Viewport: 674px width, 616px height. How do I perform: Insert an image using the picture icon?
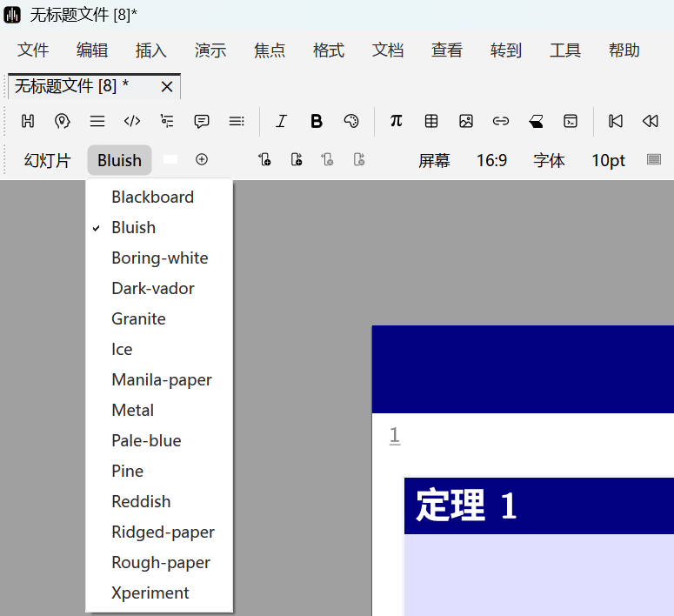tap(466, 121)
